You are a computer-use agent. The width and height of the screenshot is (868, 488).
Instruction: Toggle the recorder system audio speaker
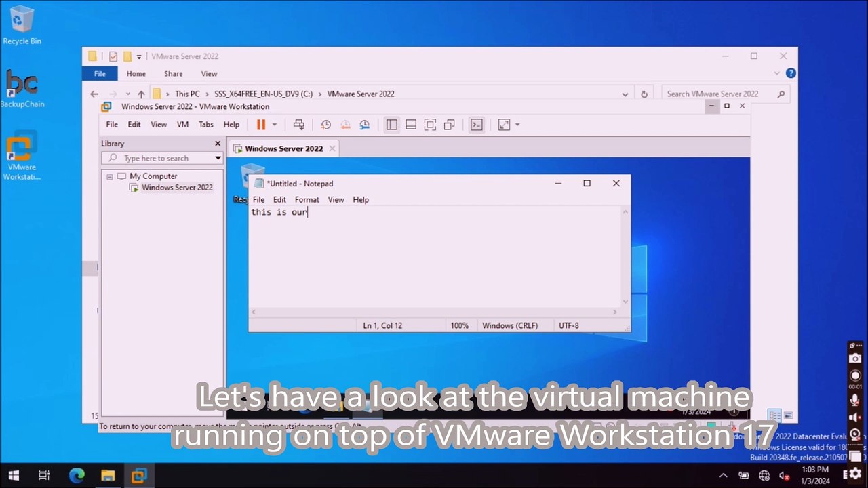855,418
